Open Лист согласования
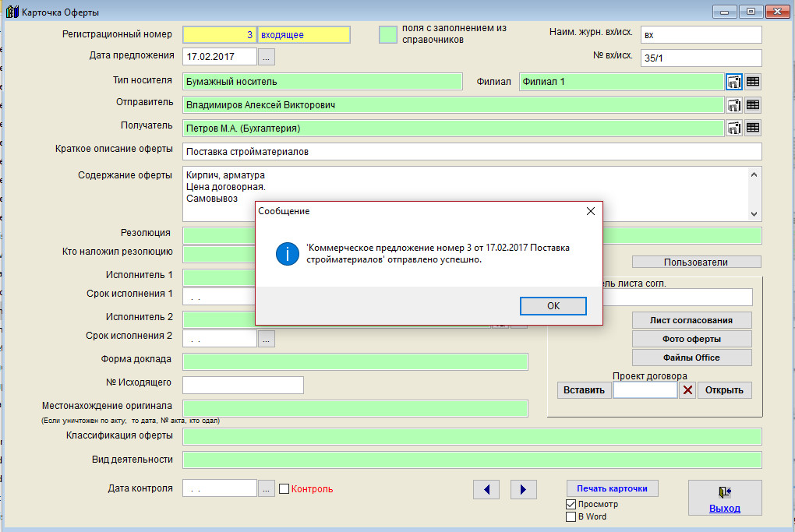The width and height of the screenshot is (795, 532). click(691, 320)
